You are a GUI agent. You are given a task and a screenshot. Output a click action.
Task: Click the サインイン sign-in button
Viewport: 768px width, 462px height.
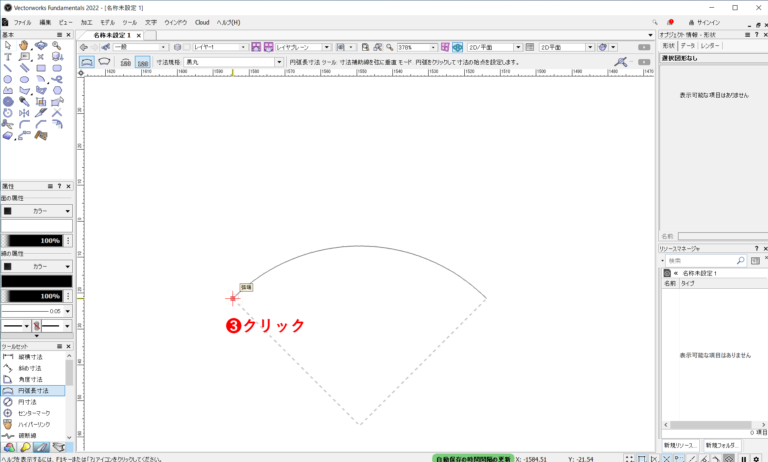[x=707, y=22]
